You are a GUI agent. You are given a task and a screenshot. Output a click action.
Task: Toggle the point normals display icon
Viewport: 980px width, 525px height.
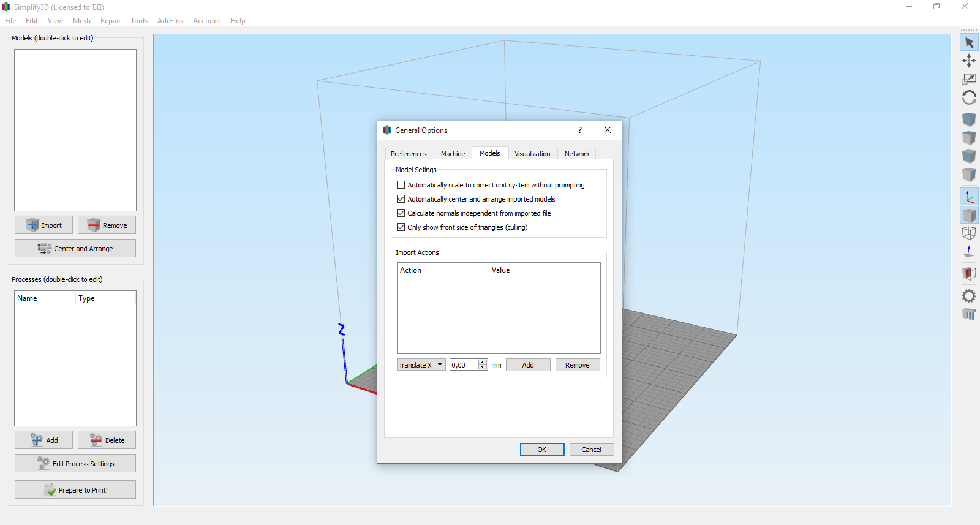(969, 251)
